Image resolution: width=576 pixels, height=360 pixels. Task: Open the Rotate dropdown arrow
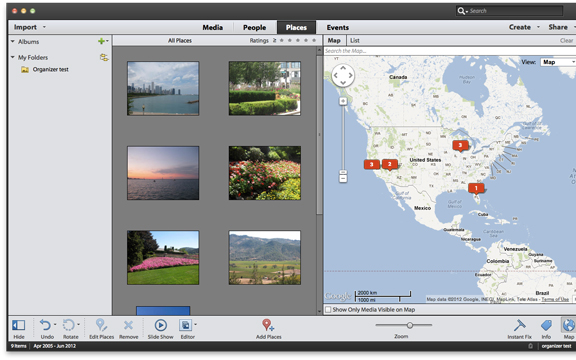pos(78,324)
